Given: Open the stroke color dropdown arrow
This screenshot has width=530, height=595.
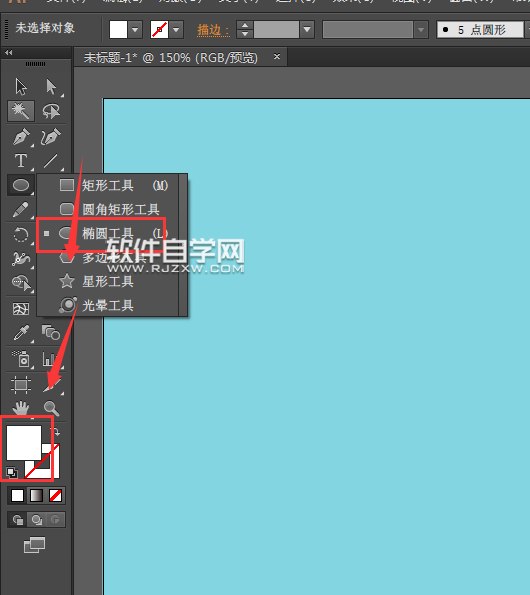Looking at the screenshot, I should click(176, 30).
